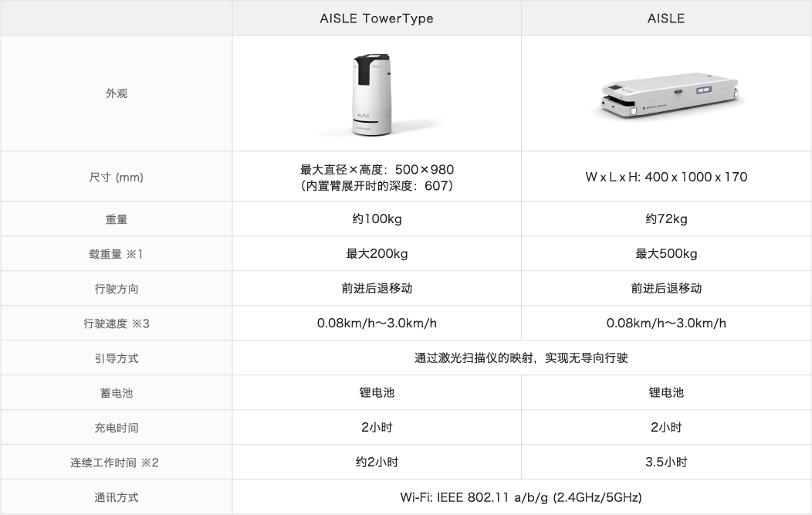
Task: Click the 载重量 ※1 row label
Action: (116, 254)
